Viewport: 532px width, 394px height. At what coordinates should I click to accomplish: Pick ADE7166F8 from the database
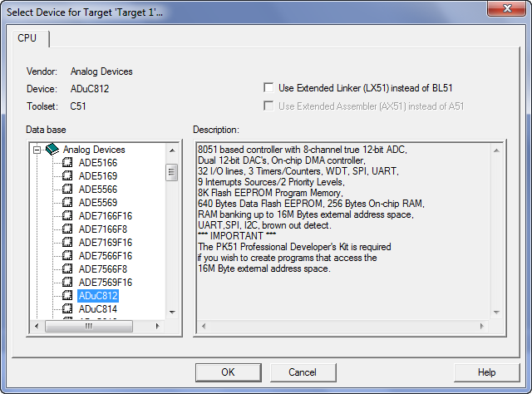pyautogui.click(x=103, y=229)
